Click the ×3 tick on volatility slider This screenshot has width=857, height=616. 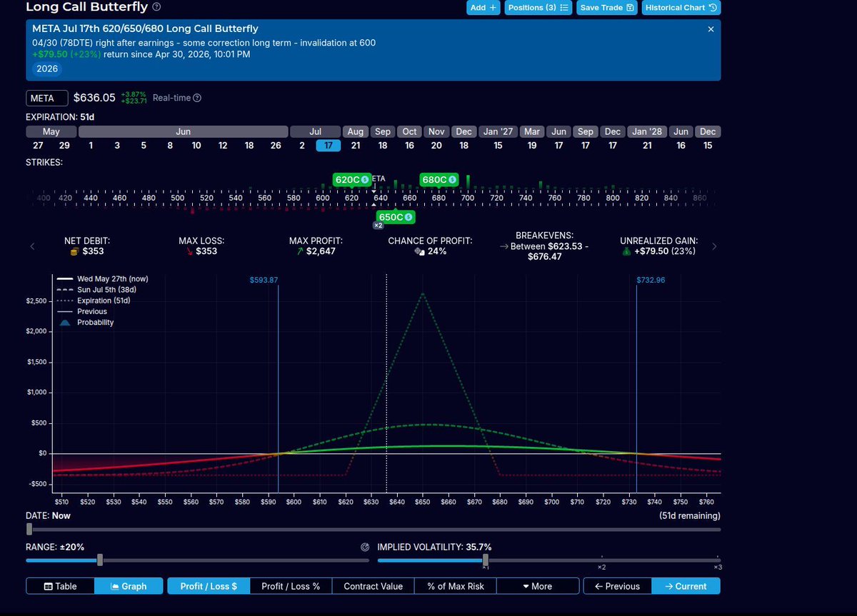[717, 567]
